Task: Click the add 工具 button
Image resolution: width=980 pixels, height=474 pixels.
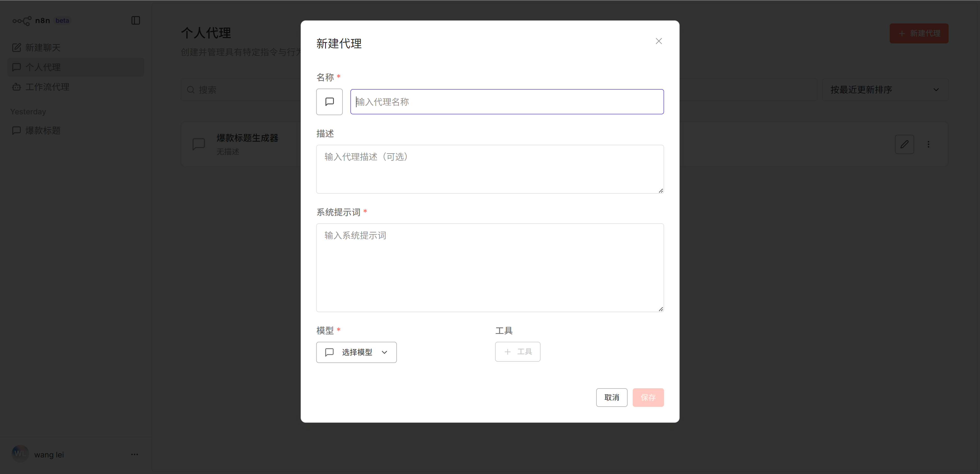Action: 517,352
